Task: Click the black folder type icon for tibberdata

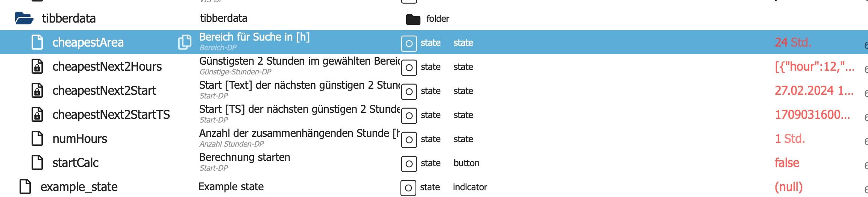Action: tap(413, 19)
